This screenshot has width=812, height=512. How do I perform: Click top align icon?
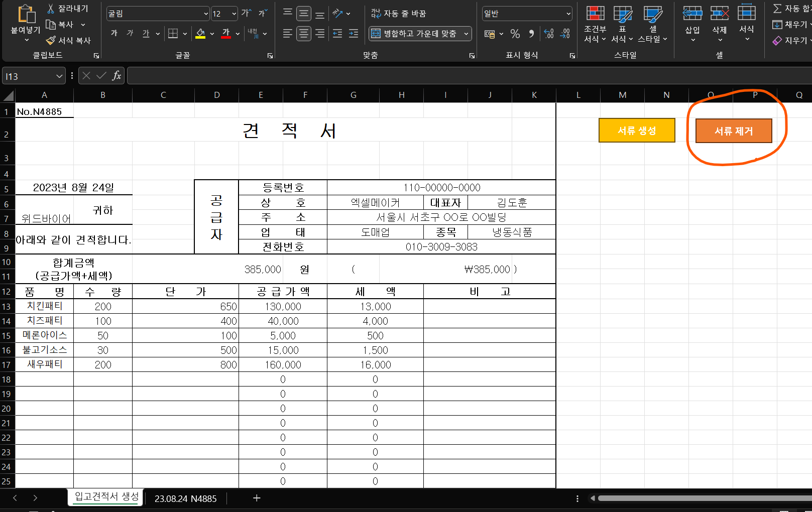287,13
